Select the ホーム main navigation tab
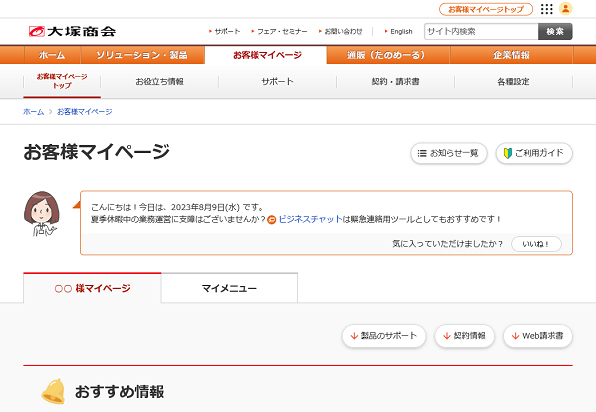The height and width of the screenshot is (412, 596). 52,55
